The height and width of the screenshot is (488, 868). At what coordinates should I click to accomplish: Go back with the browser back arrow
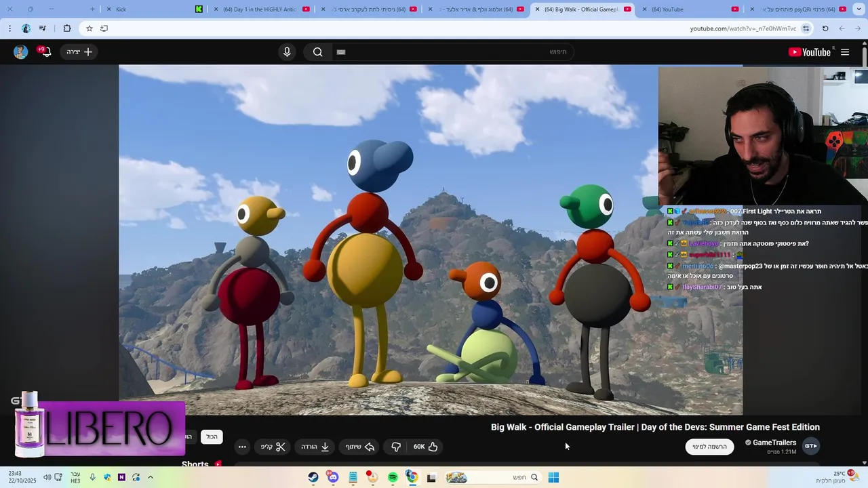point(859,28)
